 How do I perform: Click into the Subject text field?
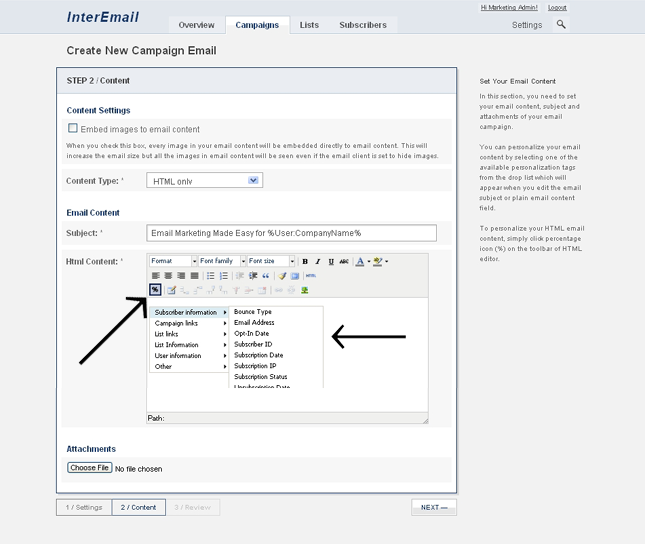pos(291,233)
